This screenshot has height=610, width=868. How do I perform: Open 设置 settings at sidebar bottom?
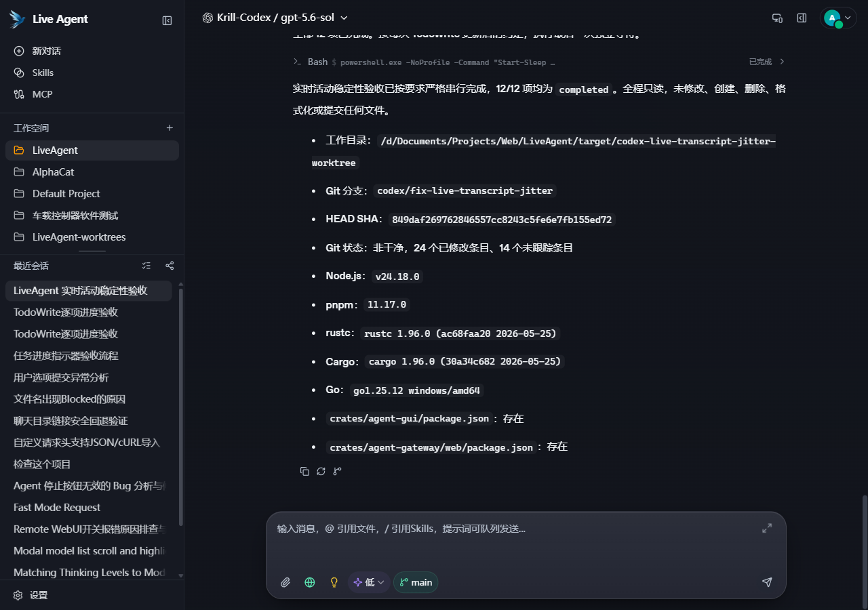pos(92,595)
